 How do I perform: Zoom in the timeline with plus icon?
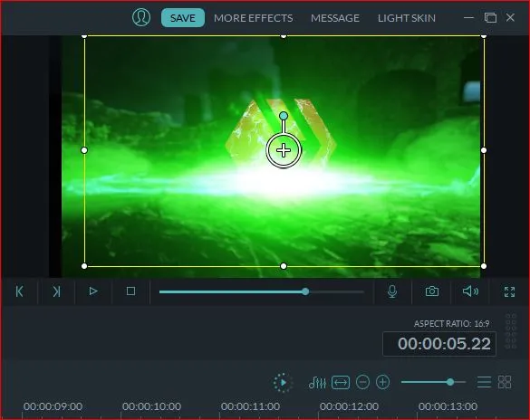click(x=382, y=382)
